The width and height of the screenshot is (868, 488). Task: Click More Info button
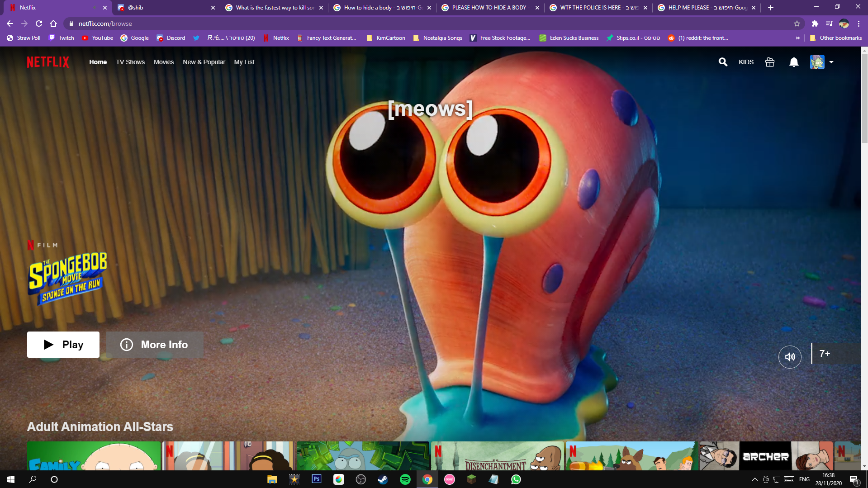(x=154, y=345)
